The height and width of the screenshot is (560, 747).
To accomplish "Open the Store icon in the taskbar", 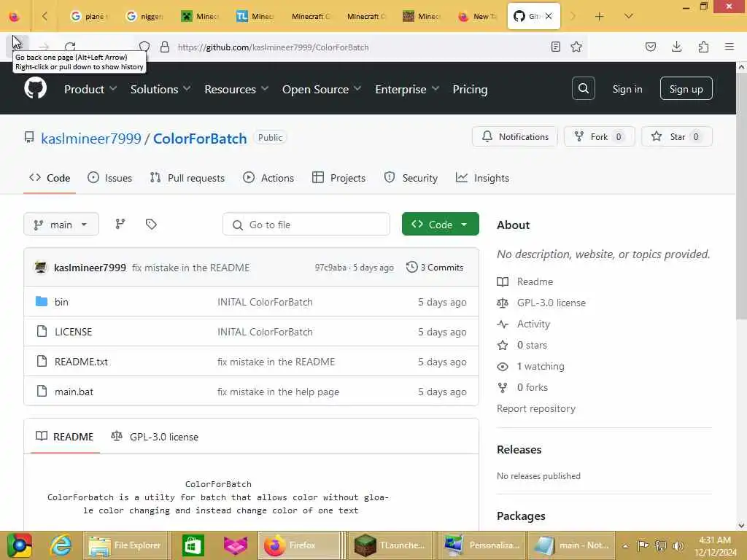I will pos(193,545).
